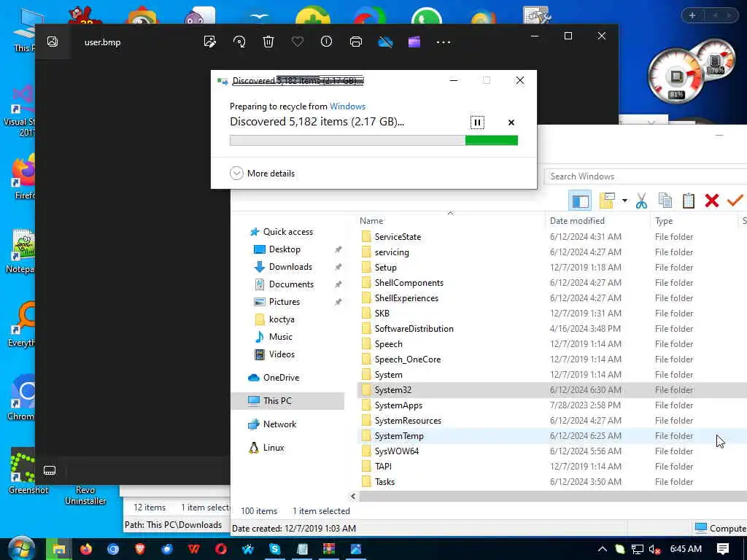Open Desktop in navigation pane
This screenshot has height=560, width=747.
pyautogui.click(x=285, y=249)
